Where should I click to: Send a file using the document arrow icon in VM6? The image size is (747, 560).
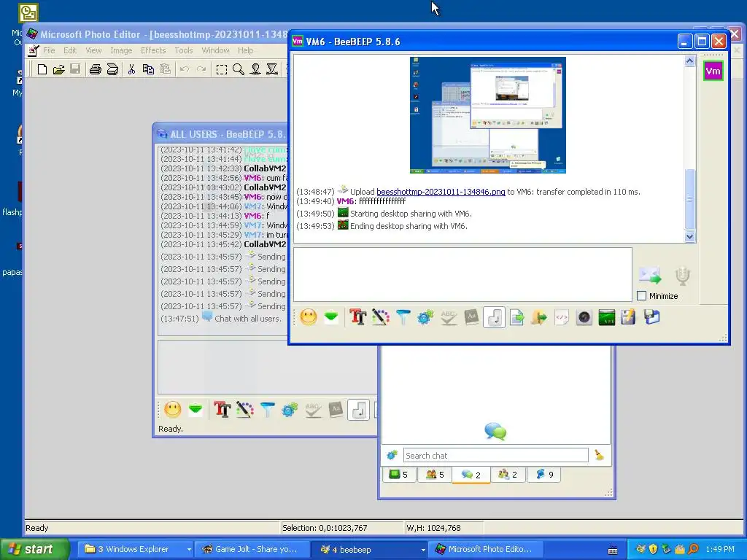click(x=517, y=317)
